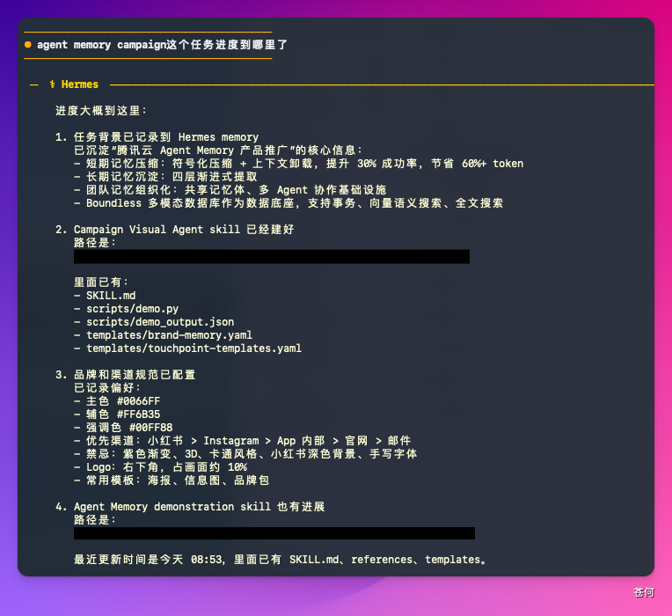Click the 'Hermes' header label
Viewport: 672px width, 616px height.
coord(80,84)
